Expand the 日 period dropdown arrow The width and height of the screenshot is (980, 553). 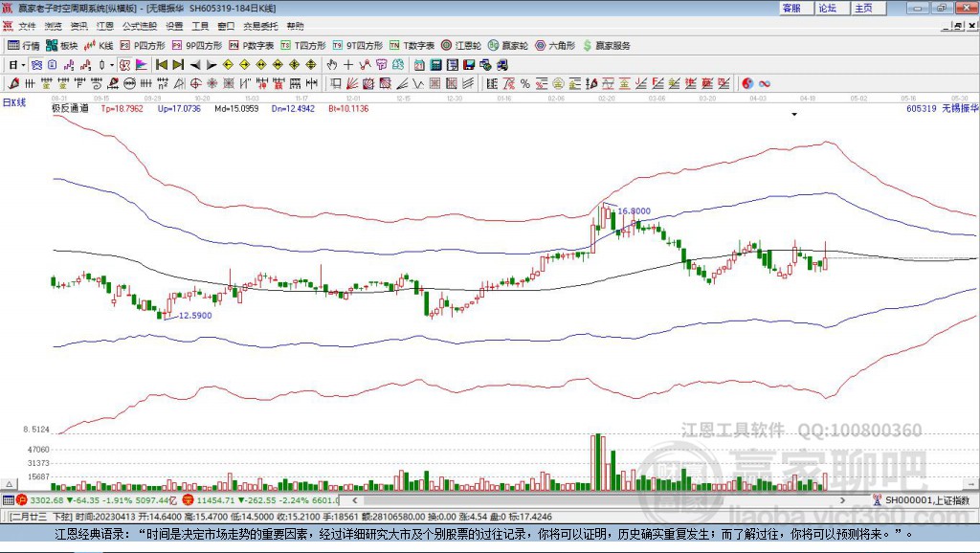[x=24, y=64]
